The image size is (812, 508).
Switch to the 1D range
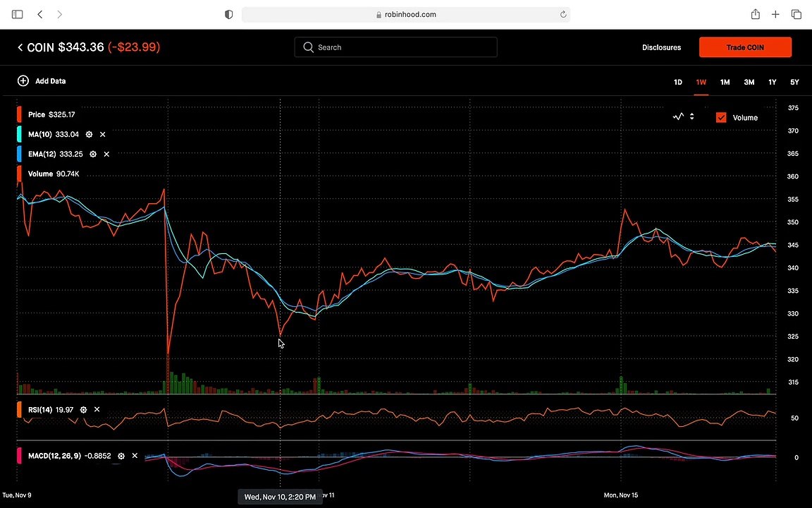[x=678, y=82]
